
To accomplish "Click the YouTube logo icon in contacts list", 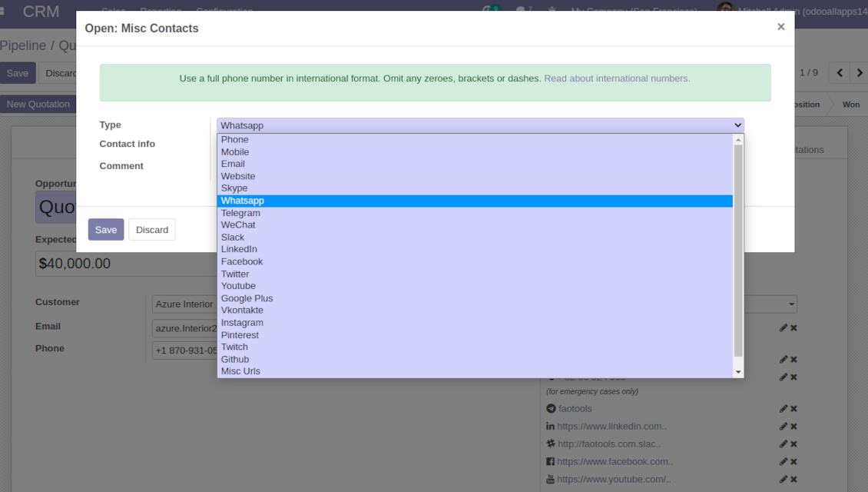I will [x=550, y=479].
